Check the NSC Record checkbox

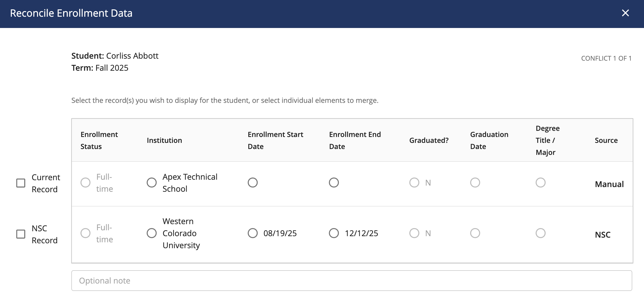click(x=21, y=234)
